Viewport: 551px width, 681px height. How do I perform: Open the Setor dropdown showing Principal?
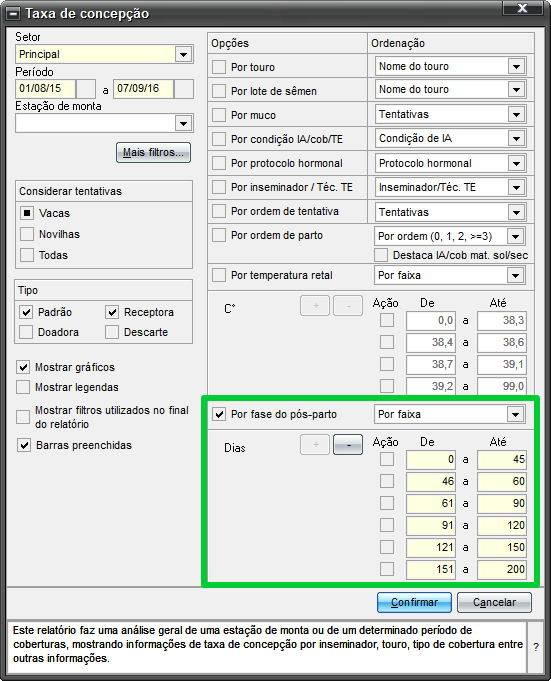pyautogui.click(x=183, y=54)
